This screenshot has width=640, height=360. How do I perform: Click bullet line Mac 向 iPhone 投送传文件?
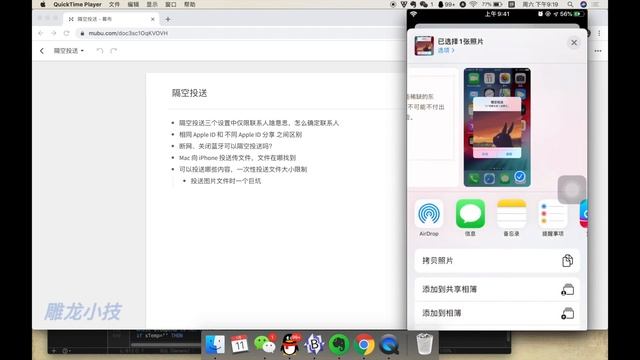[x=237, y=158]
